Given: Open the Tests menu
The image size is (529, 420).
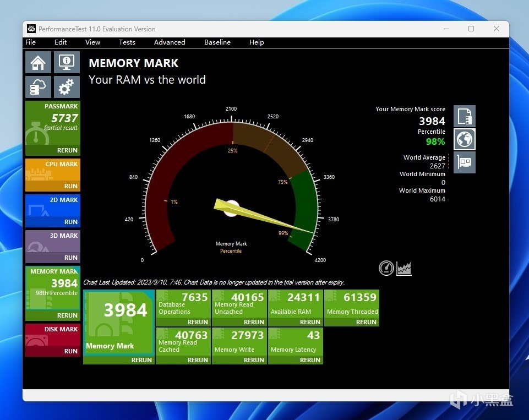Looking at the screenshot, I should (127, 42).
